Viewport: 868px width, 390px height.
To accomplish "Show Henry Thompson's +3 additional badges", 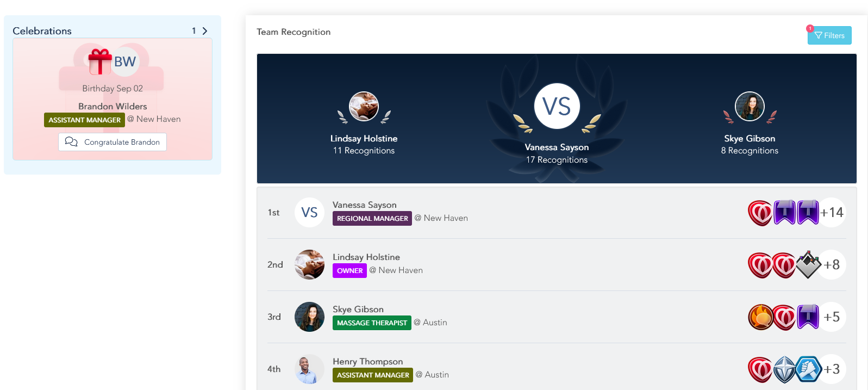I will tap(832, 369).
